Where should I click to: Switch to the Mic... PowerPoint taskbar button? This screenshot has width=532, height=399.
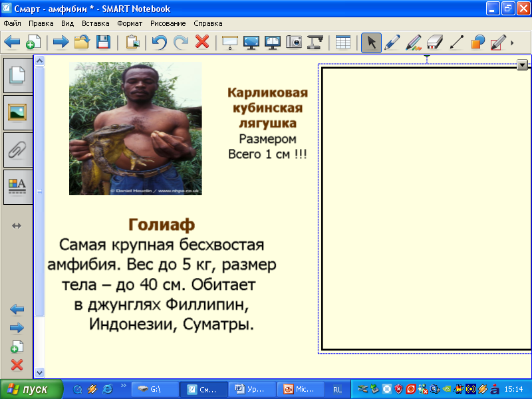(x=301, y=389)
